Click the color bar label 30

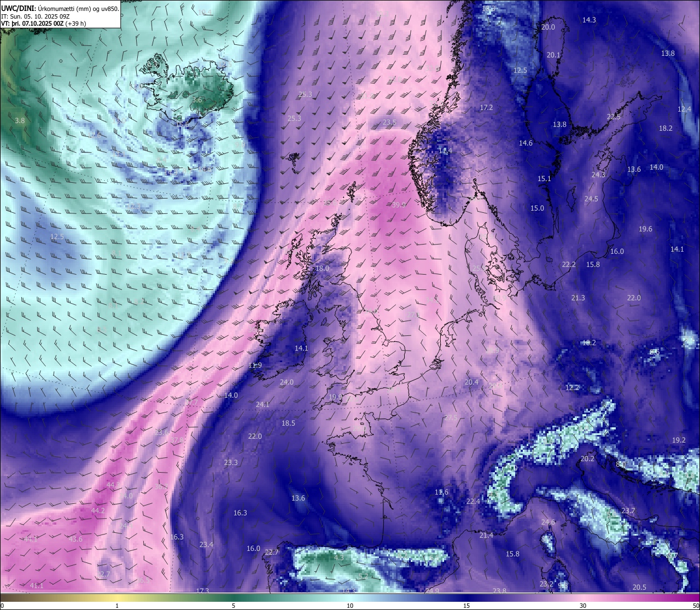(x=583, y=606)
